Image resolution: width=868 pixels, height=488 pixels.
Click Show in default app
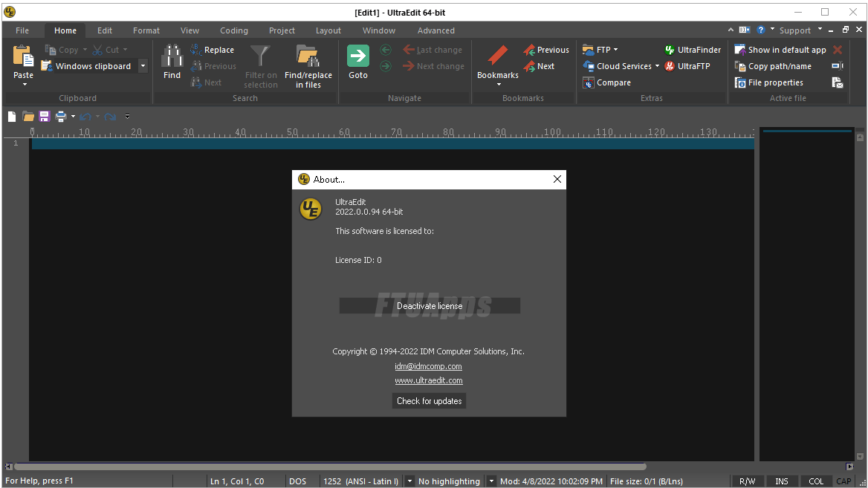pyautogui.click(x=780, y=50)
